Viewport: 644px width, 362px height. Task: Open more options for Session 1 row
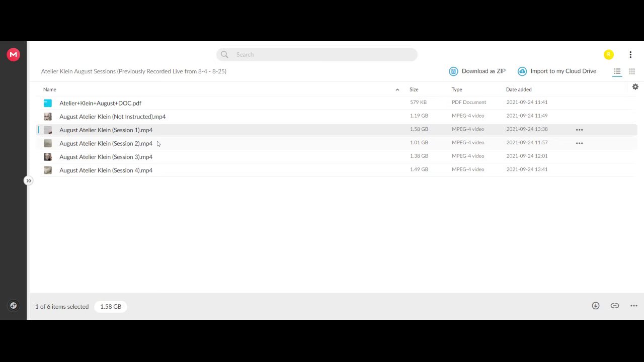point(579,130)
